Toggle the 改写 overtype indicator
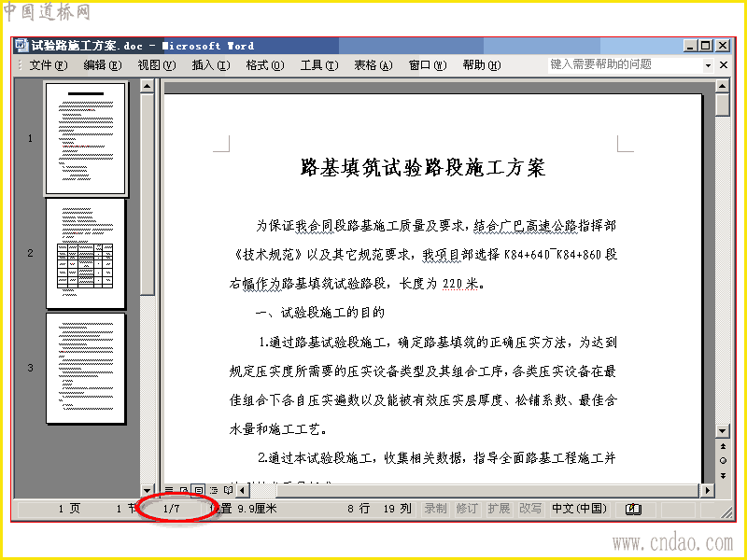Viewport: 747px width, 560px height. point(530,509)
